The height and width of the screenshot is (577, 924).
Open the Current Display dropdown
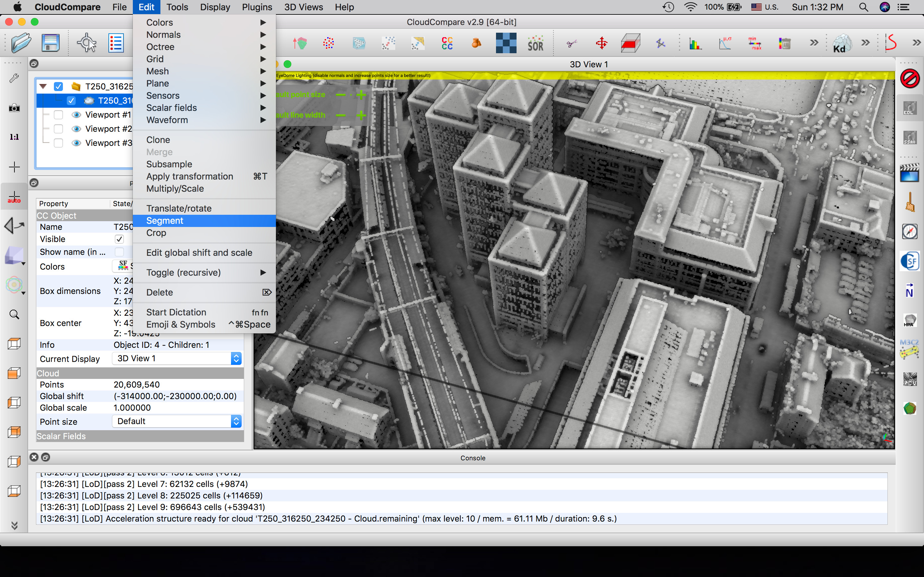tap(177, 358)
